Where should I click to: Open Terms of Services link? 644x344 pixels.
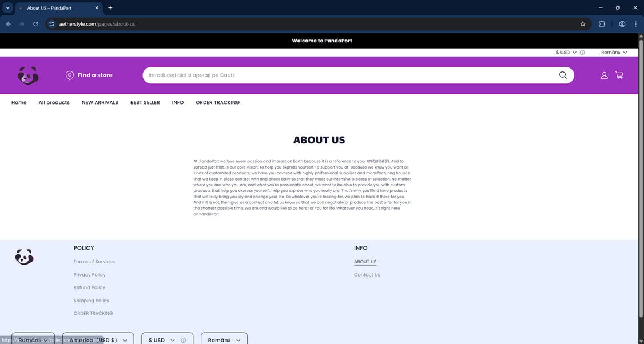tap(94, 262)
